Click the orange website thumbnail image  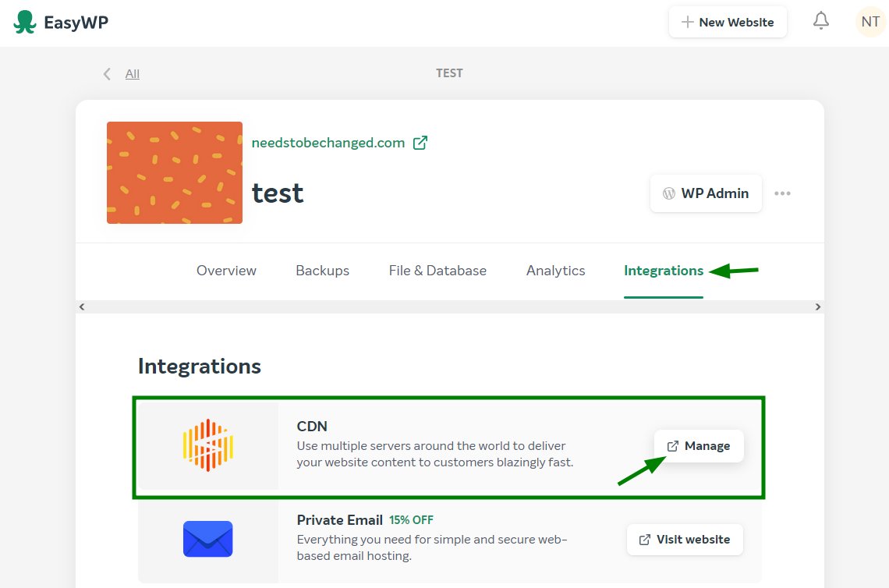175,172
